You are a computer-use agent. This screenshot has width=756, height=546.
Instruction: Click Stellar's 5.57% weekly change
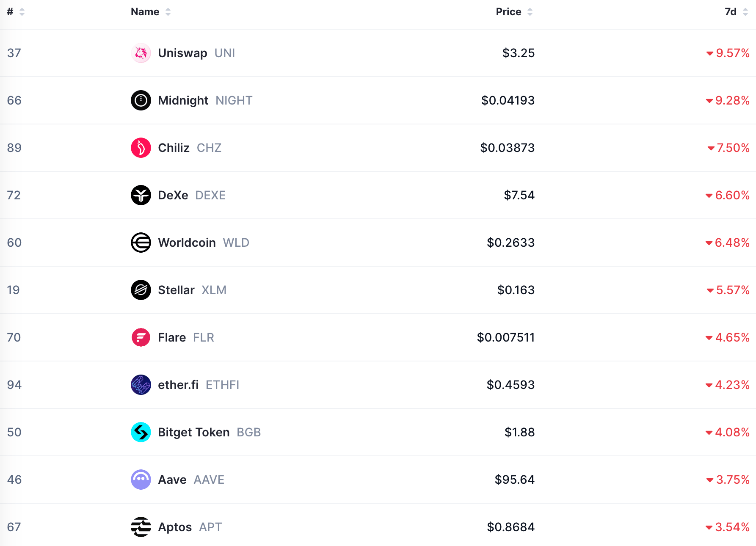(x=732, y=290)
